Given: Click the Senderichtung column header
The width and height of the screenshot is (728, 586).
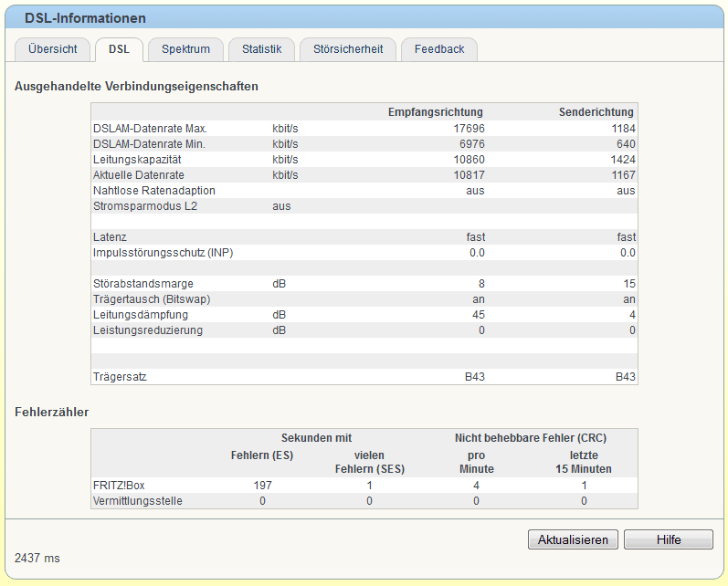Looking at the screenshot, I should (x=596, y=112).
